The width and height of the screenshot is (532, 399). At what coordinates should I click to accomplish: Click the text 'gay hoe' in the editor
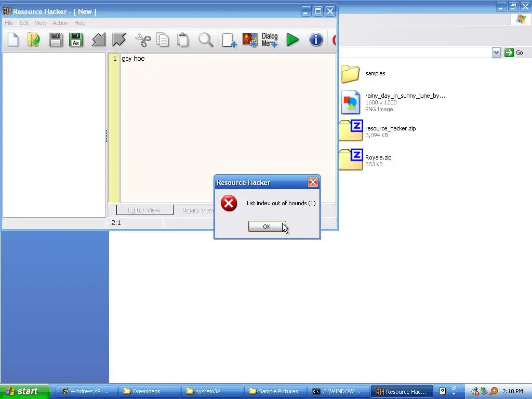pyautogui.click(x=133, y=58)
